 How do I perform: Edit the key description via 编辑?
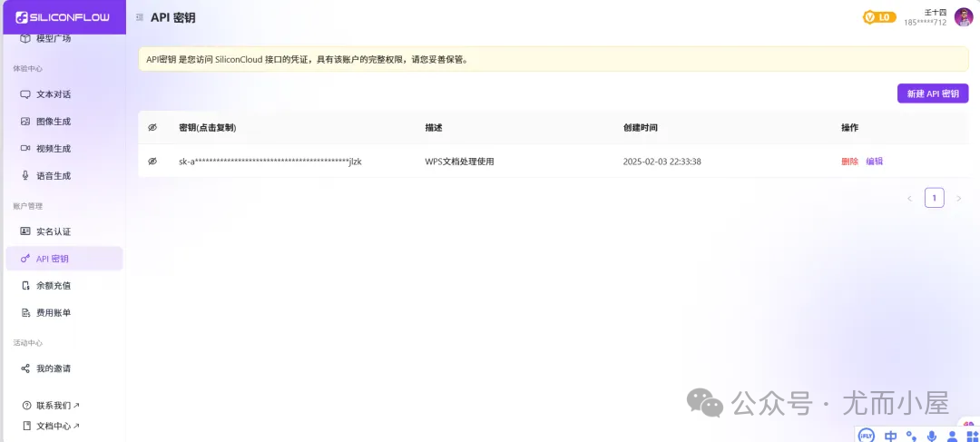point(875,162)
